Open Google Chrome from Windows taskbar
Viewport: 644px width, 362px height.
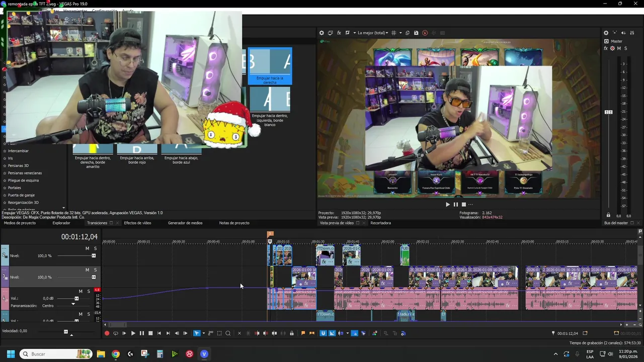(116, 354)
